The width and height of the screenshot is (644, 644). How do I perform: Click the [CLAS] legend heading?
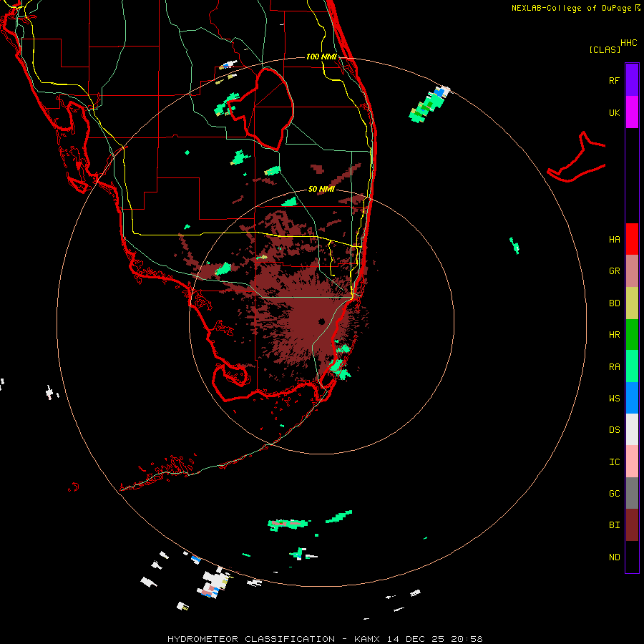pyautogui.click(x=605, y=49)
